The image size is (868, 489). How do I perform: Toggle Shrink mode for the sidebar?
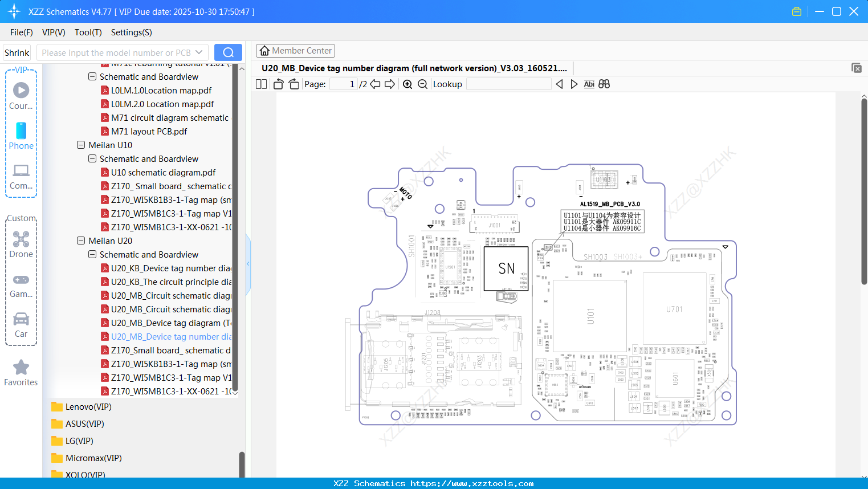(x=17, y=52)
